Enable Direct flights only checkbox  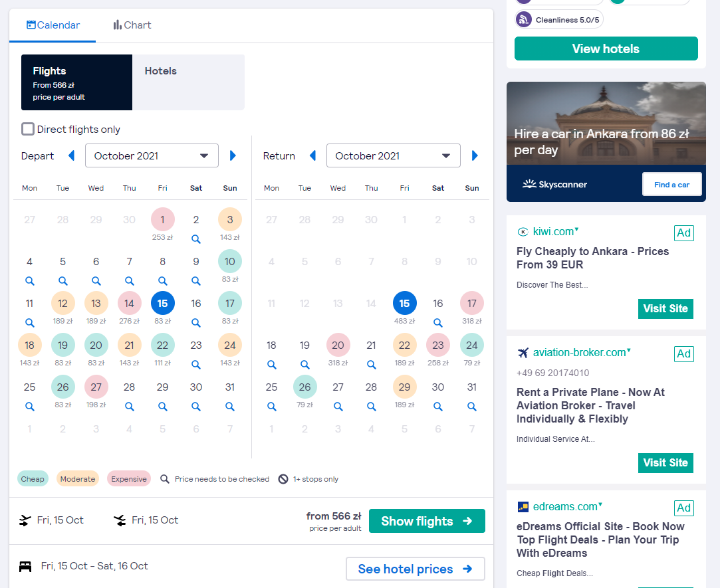(x=28, y=129)
